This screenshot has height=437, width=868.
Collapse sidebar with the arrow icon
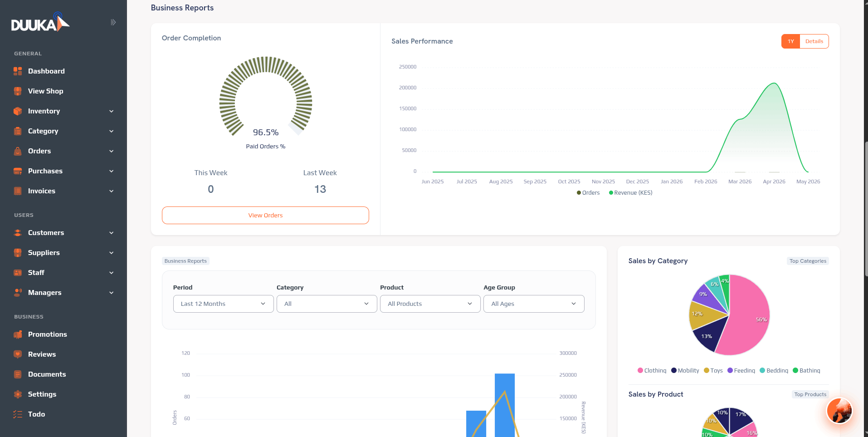coord(113,22)
